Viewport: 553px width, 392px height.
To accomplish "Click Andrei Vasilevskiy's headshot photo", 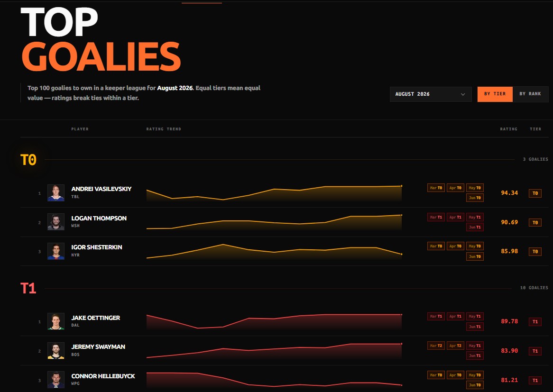I will tap(56, 193).
